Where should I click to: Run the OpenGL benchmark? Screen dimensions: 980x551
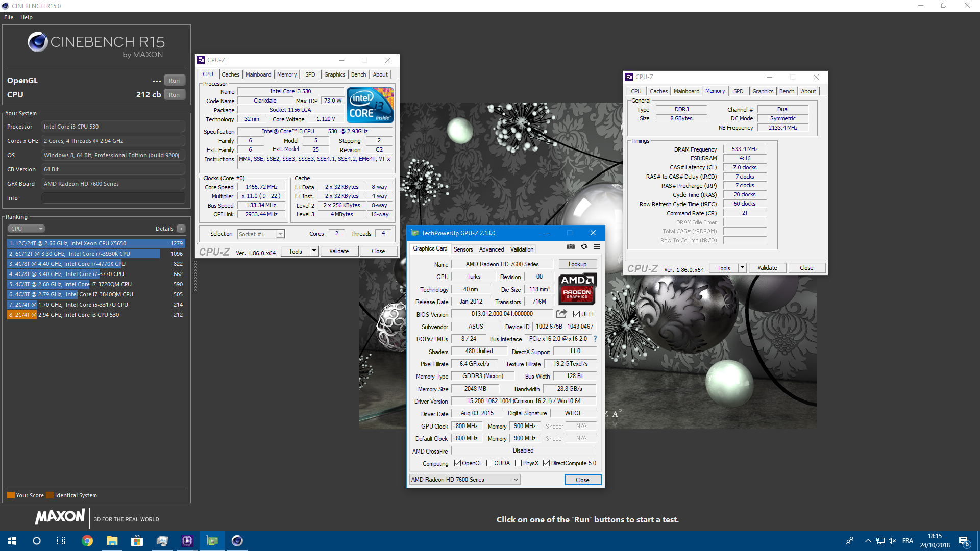tap(174, 81)
